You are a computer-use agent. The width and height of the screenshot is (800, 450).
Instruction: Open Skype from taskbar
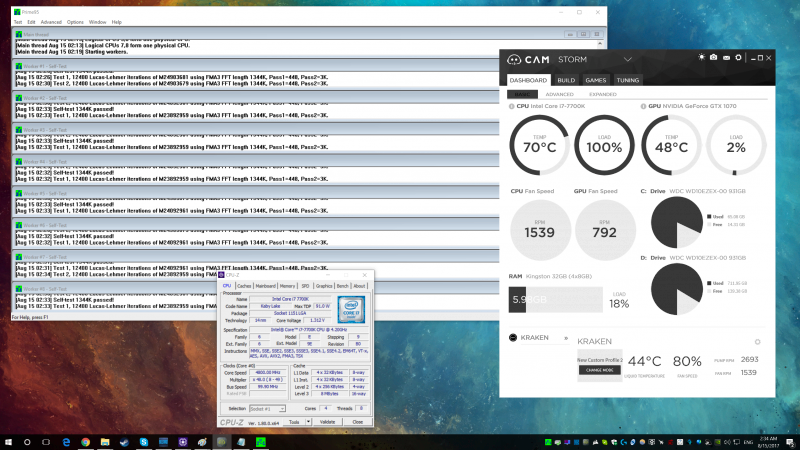tap(144, 442)
